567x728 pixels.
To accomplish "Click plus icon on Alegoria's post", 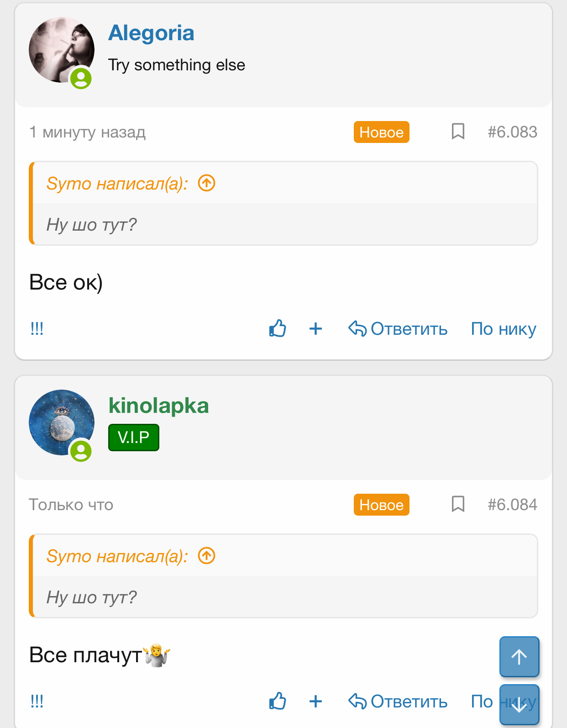I will (x=315, y=329).
